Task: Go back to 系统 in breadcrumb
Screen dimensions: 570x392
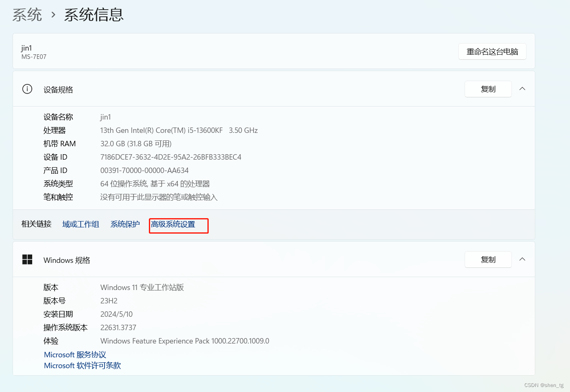Action: pyautogui.click(x=27, y=15)
